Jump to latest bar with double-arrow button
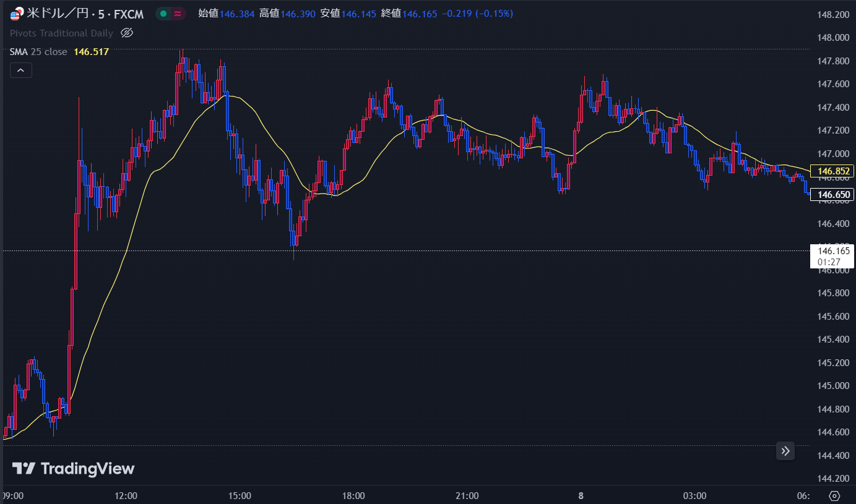Viewport: 856px width, 504px height. pyautogui.click(x=785, y=451)
